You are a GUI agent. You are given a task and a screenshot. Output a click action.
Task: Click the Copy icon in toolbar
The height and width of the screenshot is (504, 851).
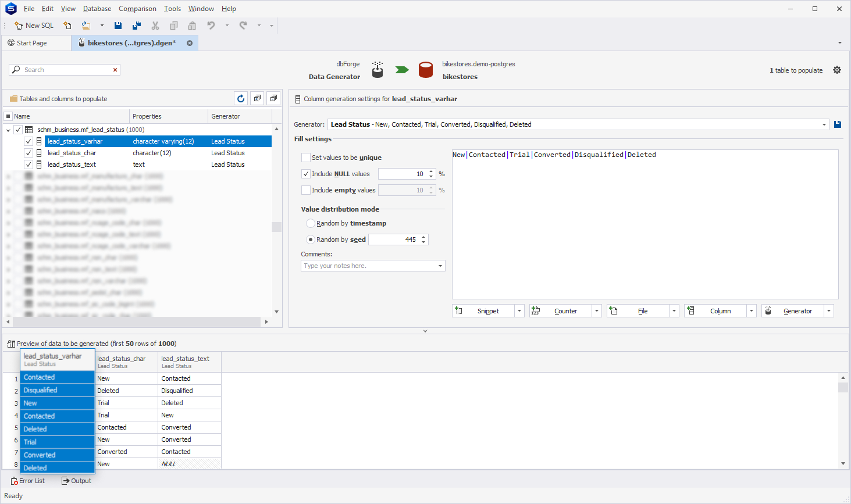174,26
